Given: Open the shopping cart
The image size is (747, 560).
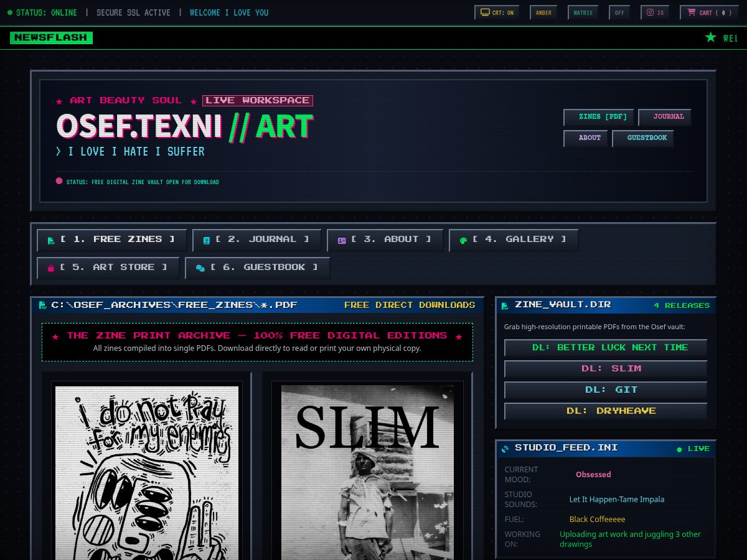Looking at the screenshot, I should 709,12.
